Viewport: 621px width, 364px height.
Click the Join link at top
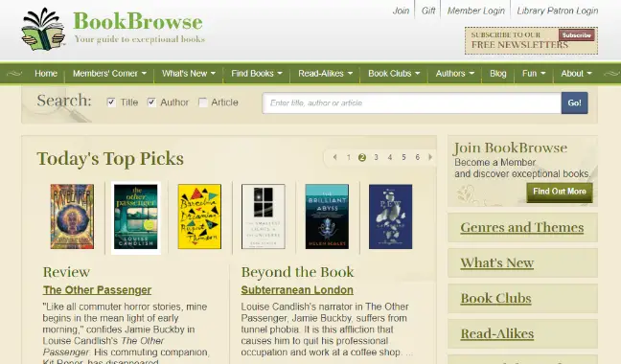[x=401, y=11]
